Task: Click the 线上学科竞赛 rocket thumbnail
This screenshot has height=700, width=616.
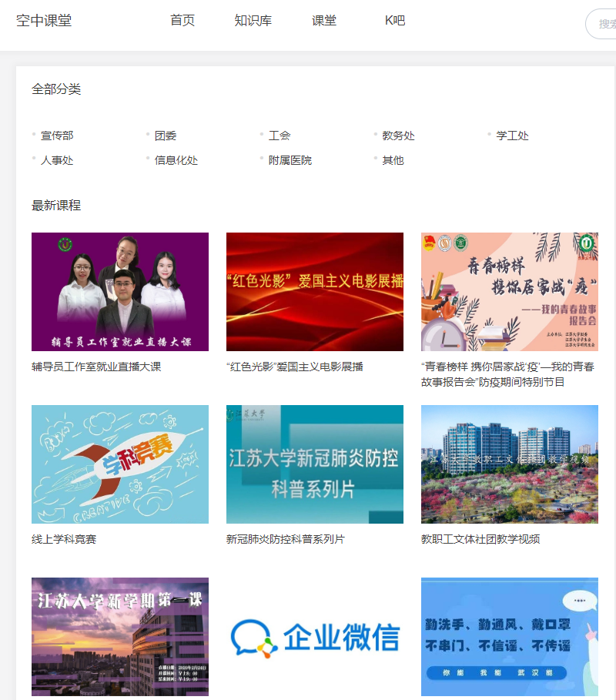Action: (120, 464)
